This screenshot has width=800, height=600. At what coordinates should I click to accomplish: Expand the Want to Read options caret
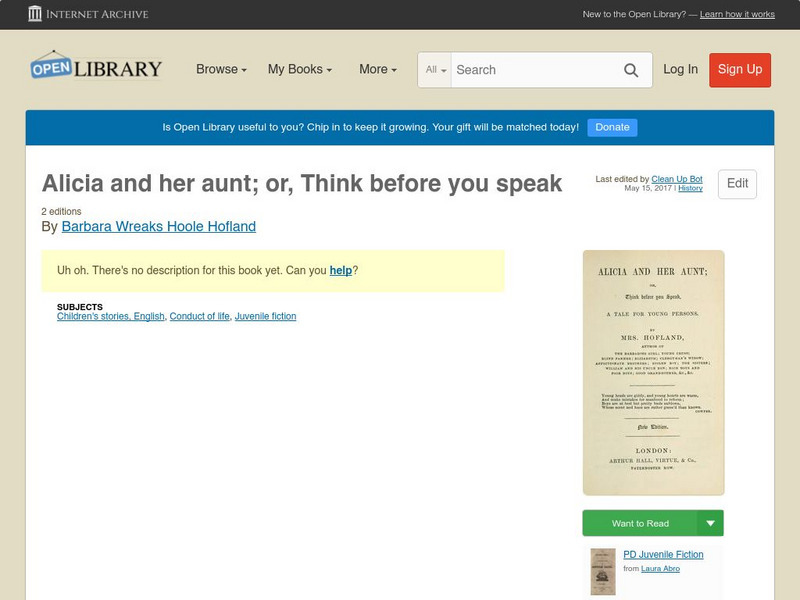coord(709,523)
